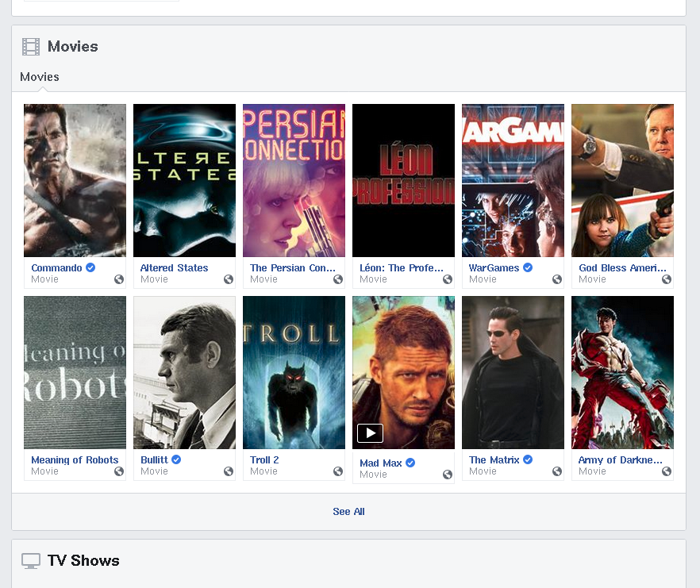This screenshot has width=700, height=588.
Task: Click the verified badge next to Commando
Action: pos(90,267)
